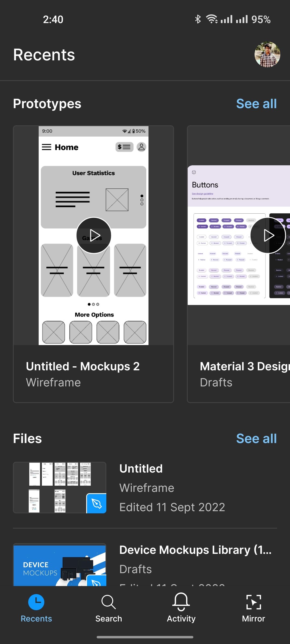Switch to the Search tab
Viewport: 290px width, 644px height.
tap(109, 608)
